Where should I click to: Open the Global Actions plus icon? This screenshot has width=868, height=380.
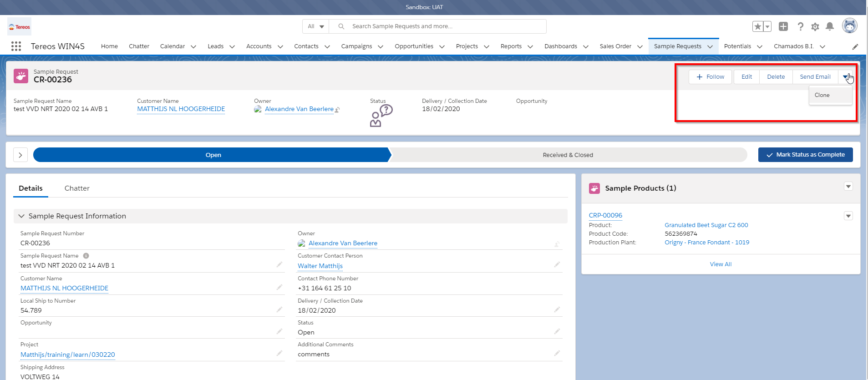pos(783,26)
